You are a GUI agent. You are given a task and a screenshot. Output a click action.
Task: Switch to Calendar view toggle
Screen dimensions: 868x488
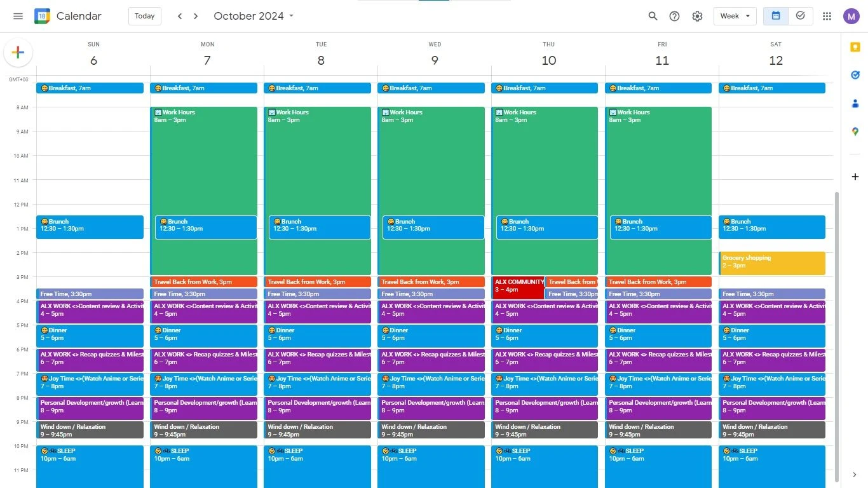coord(776,16)
